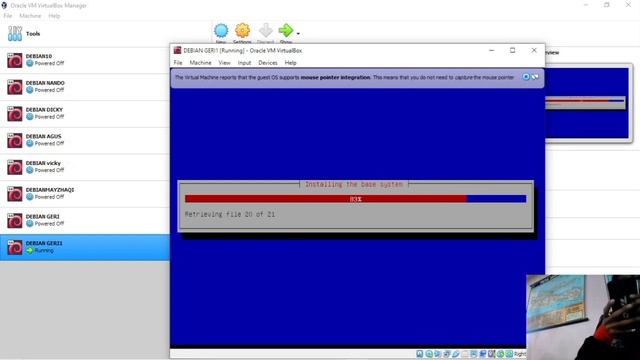The image size is (640, 360).
Task: Click the 83% installation progress bar
Action: point(356,199)
